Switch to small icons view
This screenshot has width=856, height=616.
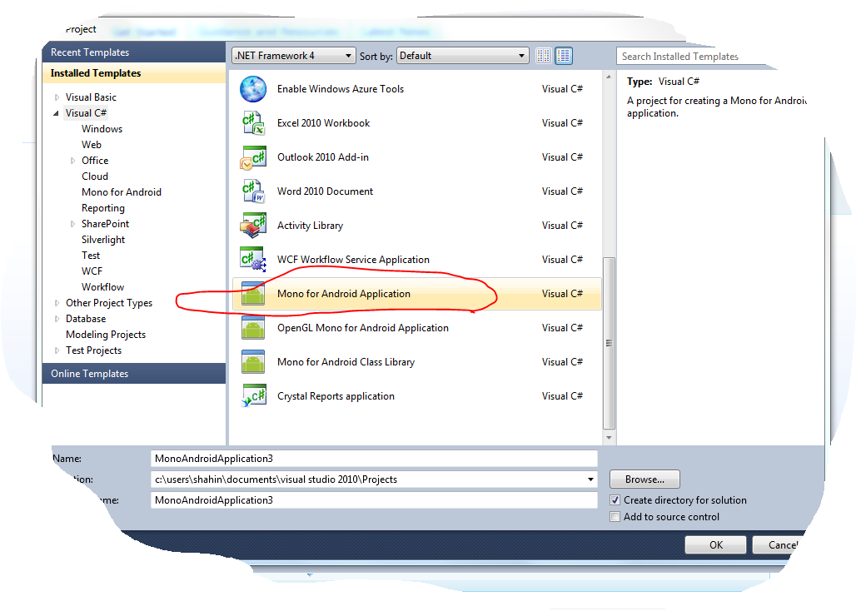point(543,56)
